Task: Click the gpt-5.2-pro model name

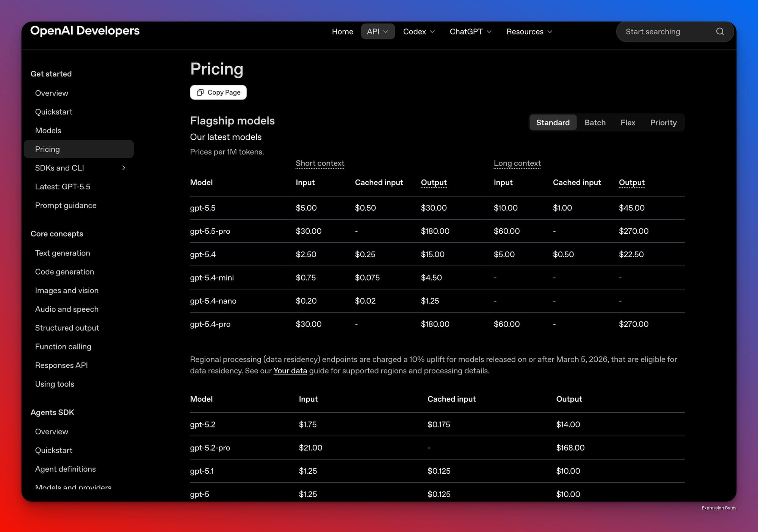Action: (210, 448)
